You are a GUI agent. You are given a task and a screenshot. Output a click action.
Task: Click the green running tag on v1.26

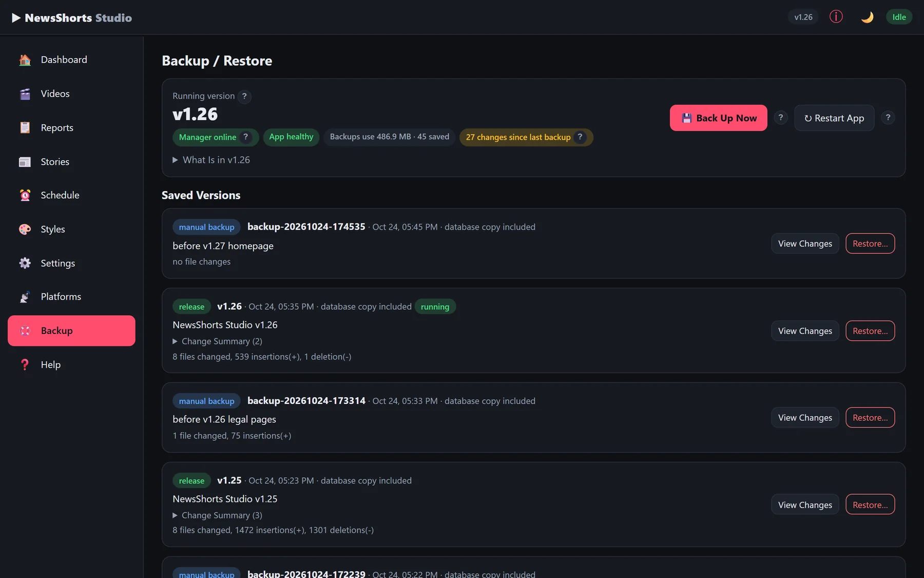pyautogui.click(x=435, y=307)
